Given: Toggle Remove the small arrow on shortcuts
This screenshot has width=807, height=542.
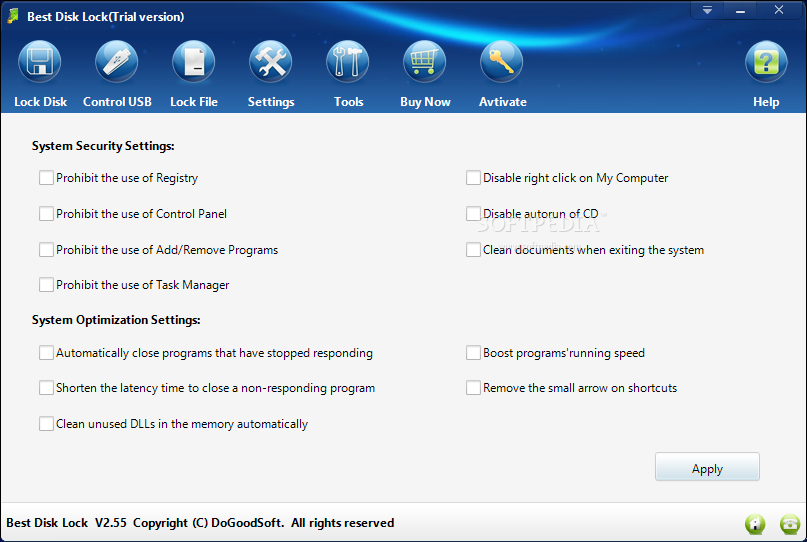Looking at the screenshot, I should point(473,388).
